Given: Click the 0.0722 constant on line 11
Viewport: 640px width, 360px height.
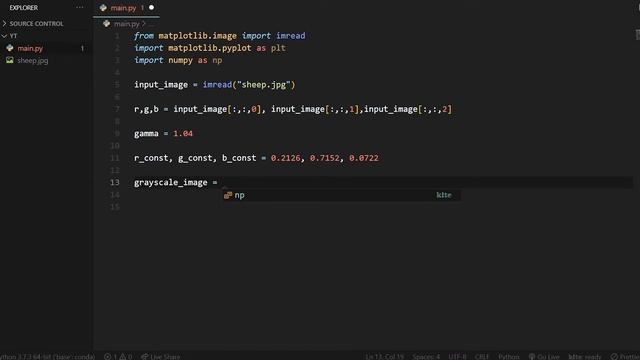Looking at the screenshot, I should point(364,158).
